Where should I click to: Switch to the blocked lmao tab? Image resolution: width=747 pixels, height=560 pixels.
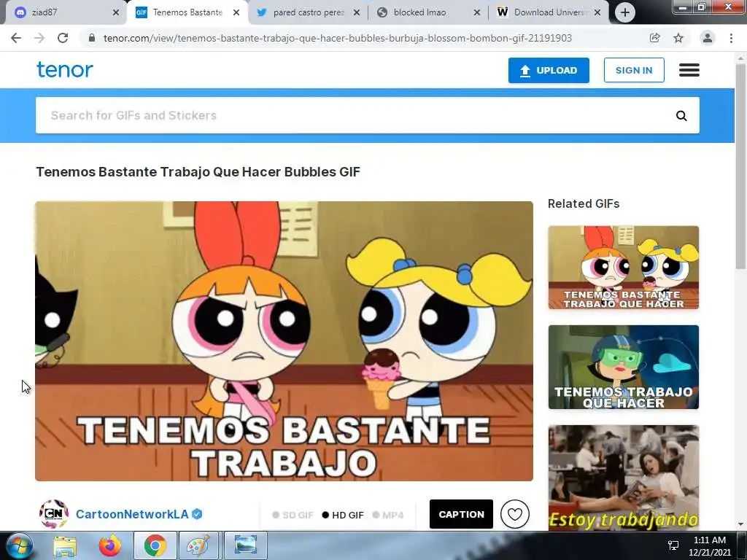[427, 12]
